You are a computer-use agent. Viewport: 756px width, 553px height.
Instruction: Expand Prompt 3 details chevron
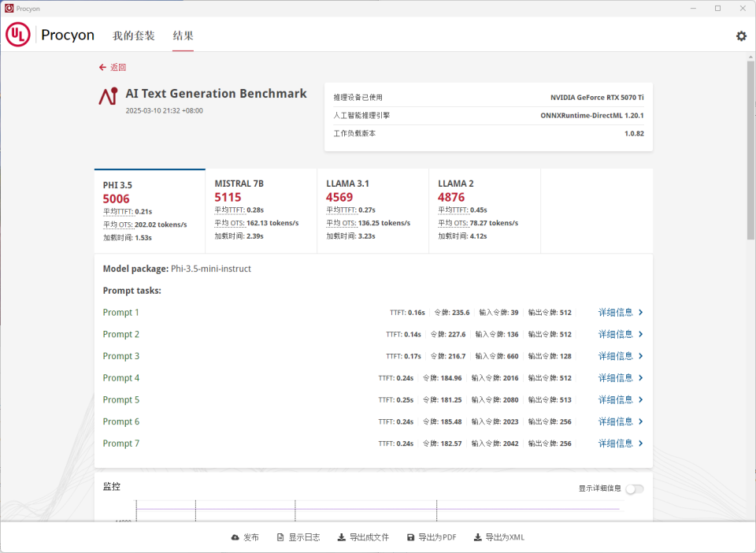pyautogui.click(x=641, y=356)
